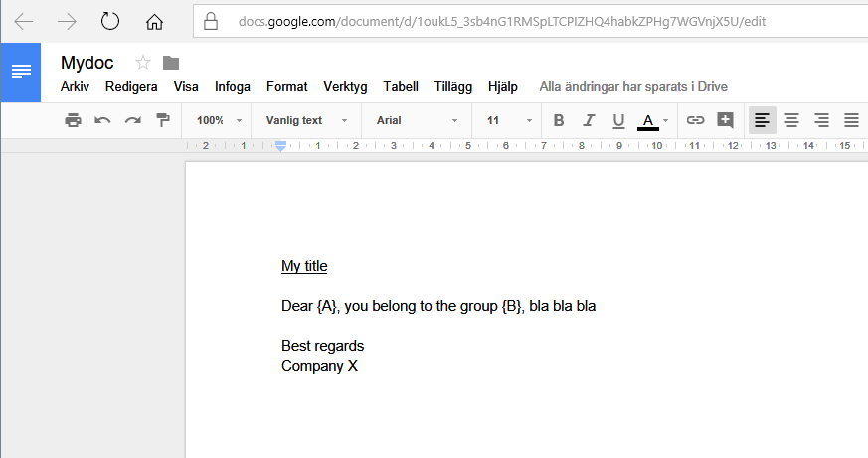Viewport: 868px width, 458px height.
Task: Place cursor in 'Best regards' line
Action: (x=323, y=347)
